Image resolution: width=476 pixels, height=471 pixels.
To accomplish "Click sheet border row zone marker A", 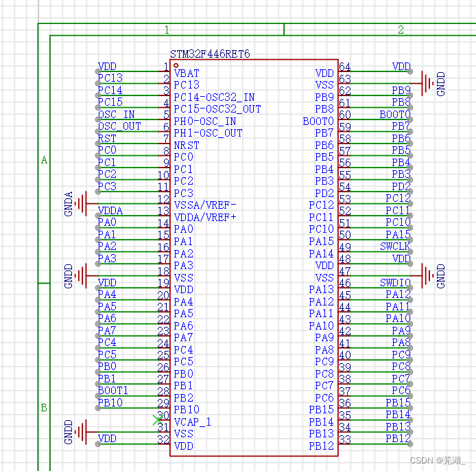I will (45, 160).
